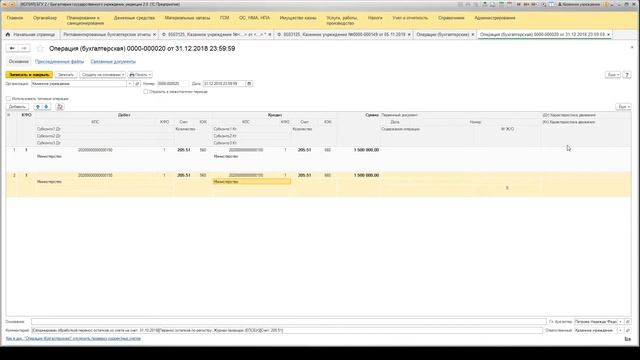Open the Главное section menu

click(x=15, y=18)
